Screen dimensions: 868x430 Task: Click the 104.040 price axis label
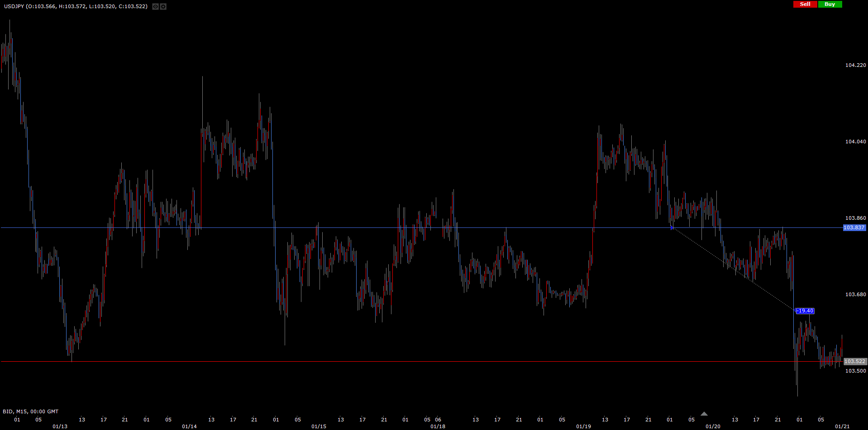(x=855, y=142)
